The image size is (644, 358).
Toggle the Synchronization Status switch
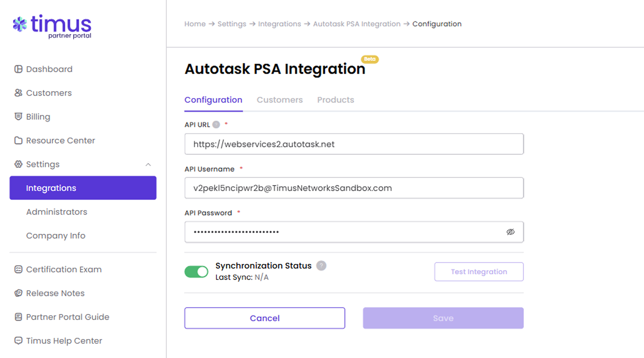click(x=196, y=272)
